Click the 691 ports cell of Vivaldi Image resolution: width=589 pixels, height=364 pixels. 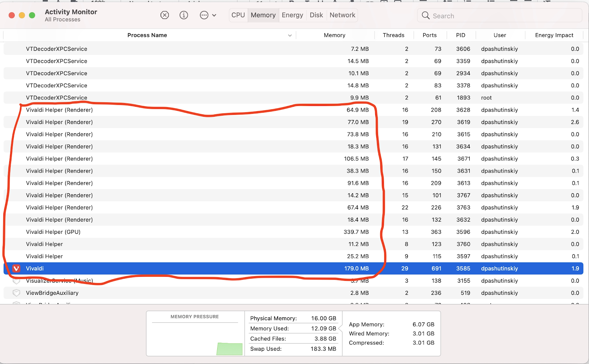pyautogui.click(x=436, y=268)
